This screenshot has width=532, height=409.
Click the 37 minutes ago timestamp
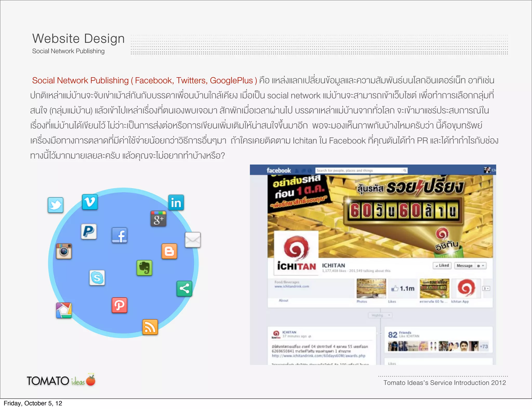(295, 336)
